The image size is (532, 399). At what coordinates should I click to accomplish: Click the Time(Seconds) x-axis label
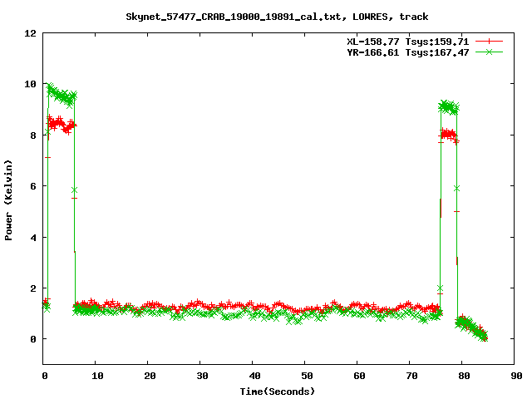[x=278, y=392]
